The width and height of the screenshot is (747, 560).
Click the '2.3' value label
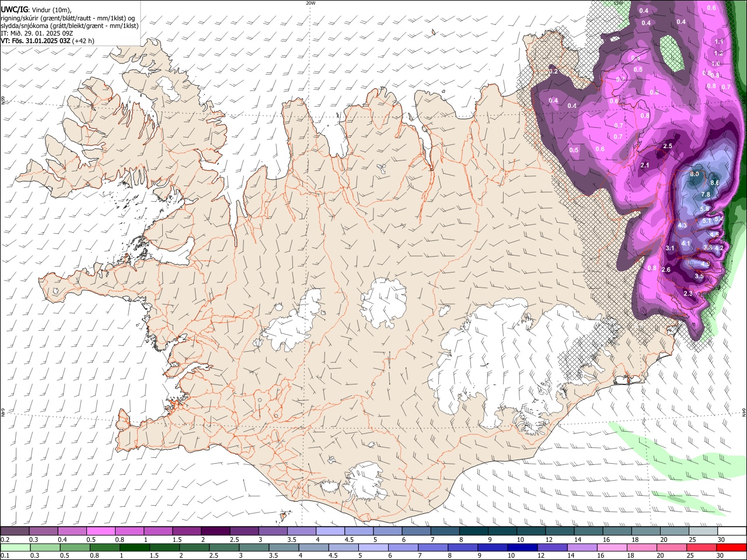point(687,293)
